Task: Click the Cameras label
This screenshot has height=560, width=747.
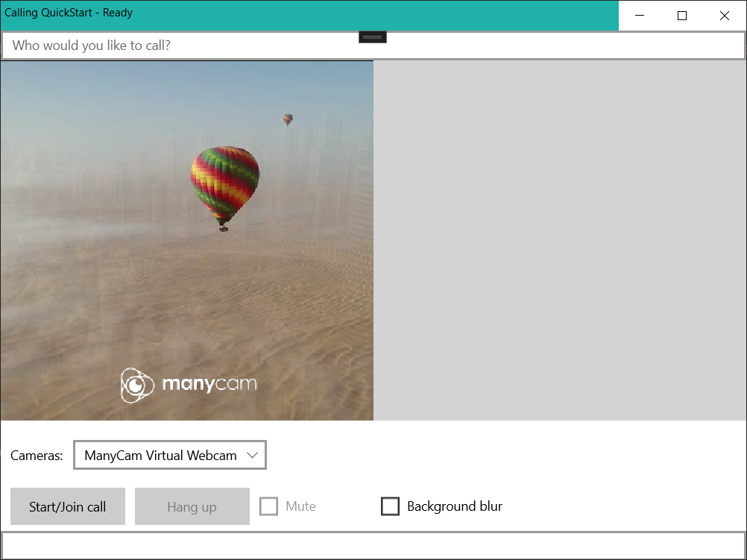Action: click(x=35, y=455)
